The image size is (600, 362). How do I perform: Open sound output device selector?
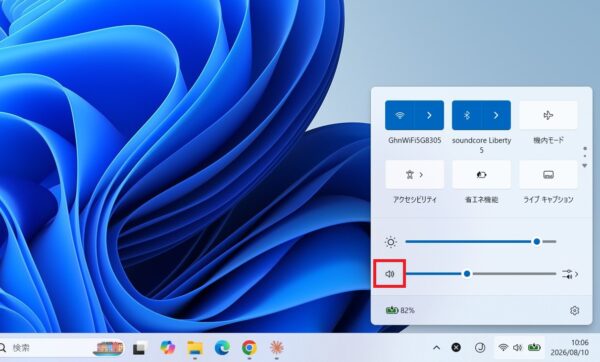point(570,274)
